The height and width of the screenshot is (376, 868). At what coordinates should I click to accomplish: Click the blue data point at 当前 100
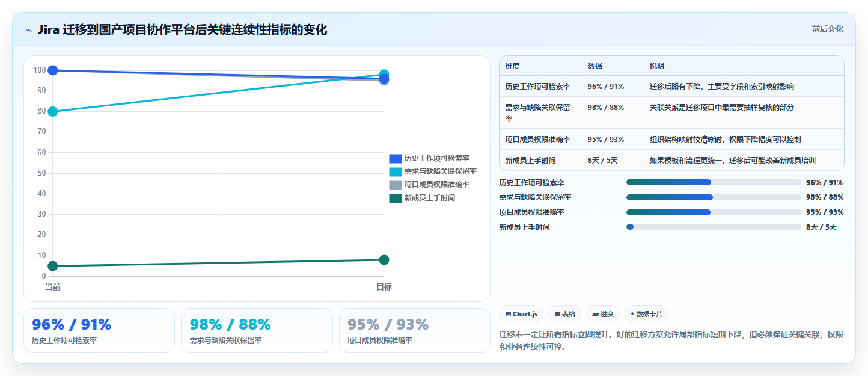[53, 70]
